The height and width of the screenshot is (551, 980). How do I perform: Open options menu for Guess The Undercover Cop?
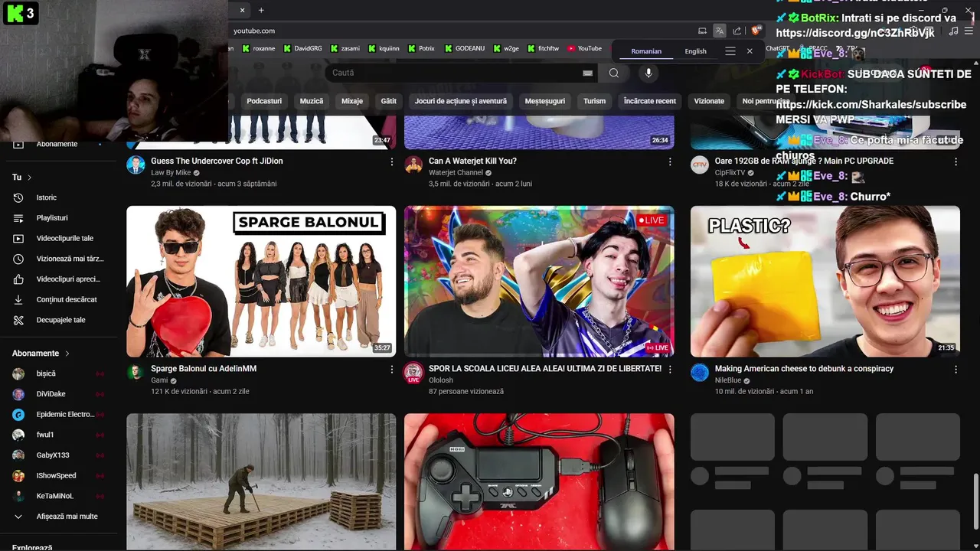point(392,161)
